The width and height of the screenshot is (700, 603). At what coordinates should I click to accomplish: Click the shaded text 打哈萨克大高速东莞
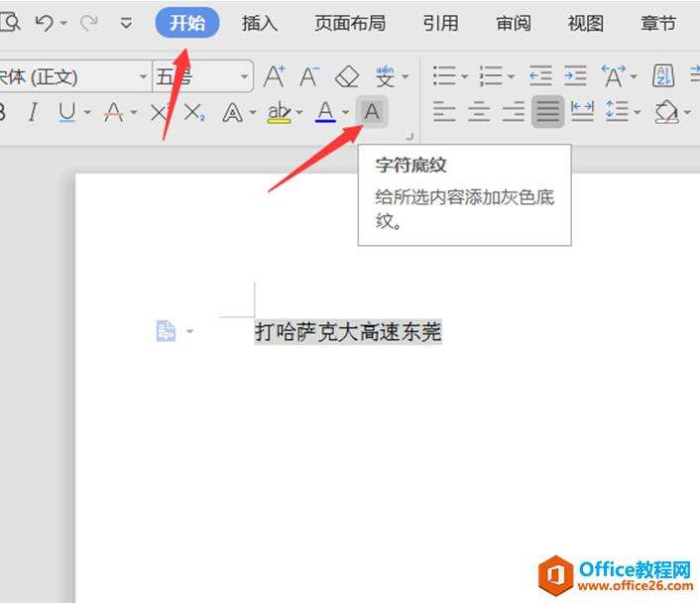(348, 332)
